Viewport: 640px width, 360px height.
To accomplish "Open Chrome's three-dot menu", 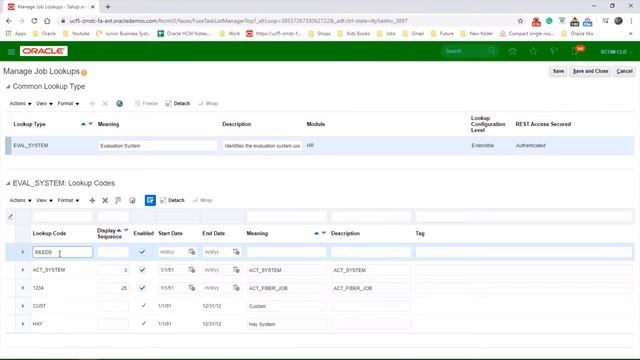I will (x=631, y=21).
